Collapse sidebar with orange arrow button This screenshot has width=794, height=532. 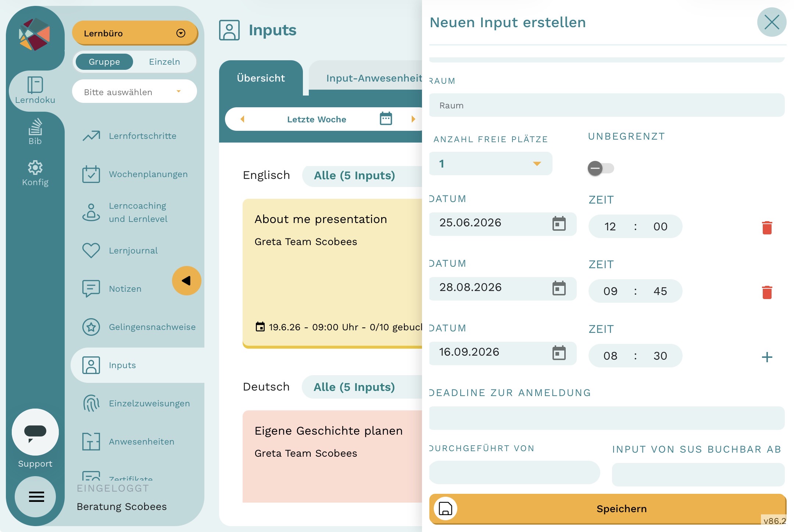tap(186, 281)
